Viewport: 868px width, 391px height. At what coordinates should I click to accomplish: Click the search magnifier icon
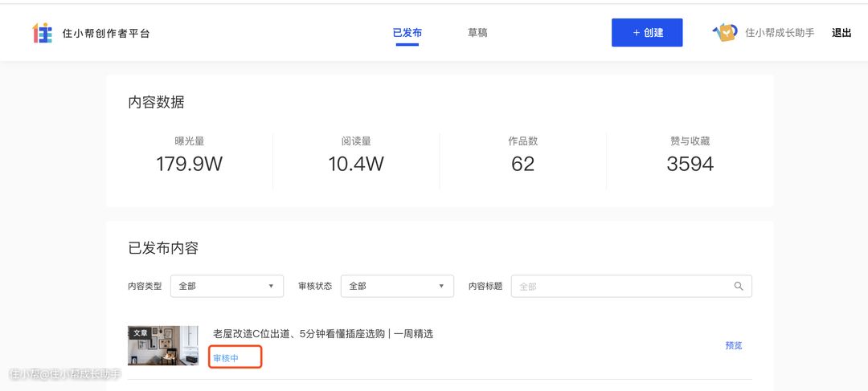[x=739, y=286]
